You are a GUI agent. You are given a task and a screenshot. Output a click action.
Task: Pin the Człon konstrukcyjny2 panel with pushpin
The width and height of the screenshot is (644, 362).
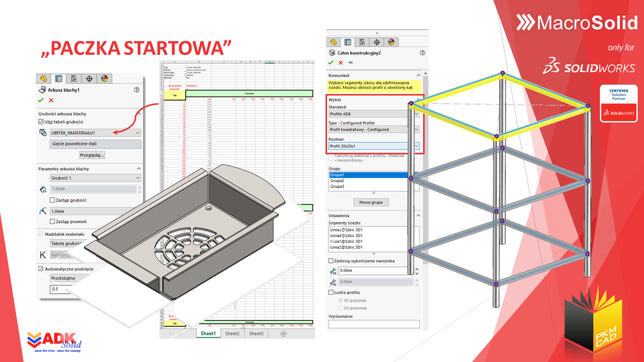pos(351,62)
